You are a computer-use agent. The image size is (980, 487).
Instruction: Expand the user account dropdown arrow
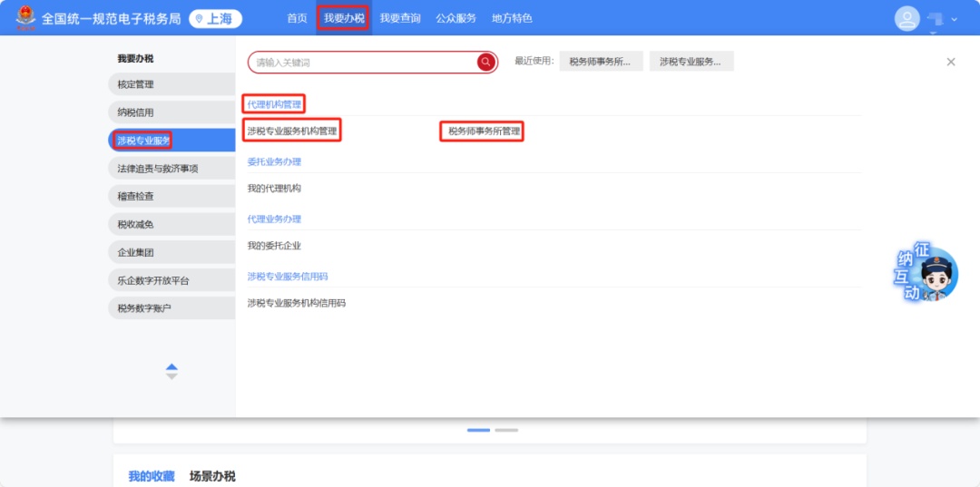click(x=954, y=19)
